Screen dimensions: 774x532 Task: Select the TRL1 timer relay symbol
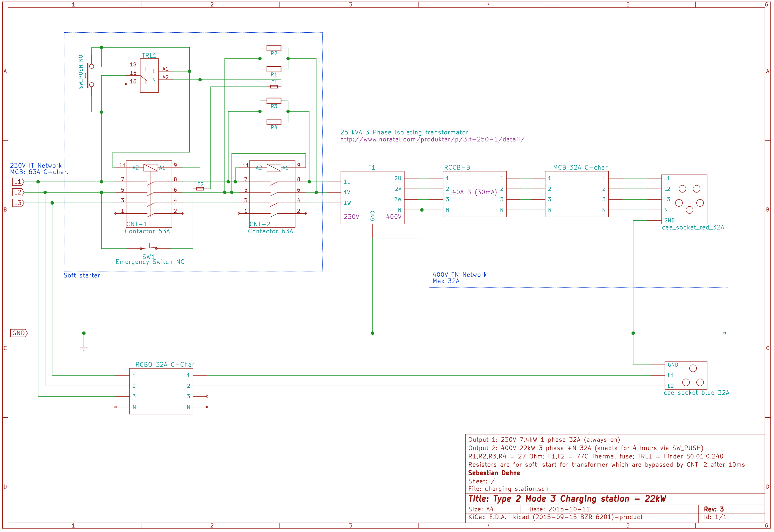[x=149, y=75]
